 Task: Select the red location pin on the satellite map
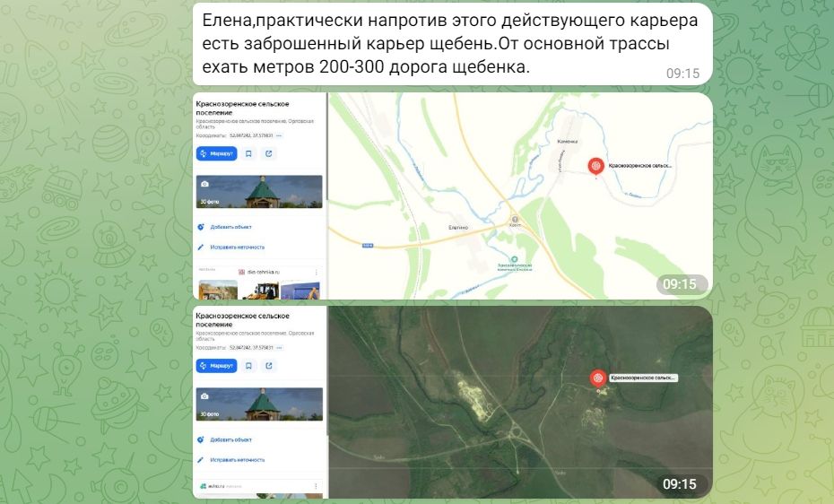tap(598, 378)
